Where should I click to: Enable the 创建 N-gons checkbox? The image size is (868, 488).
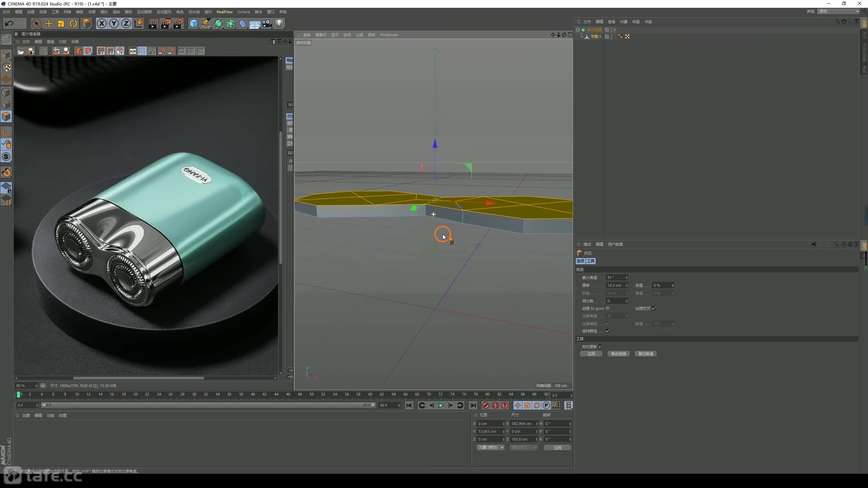(x=608, y=308)
